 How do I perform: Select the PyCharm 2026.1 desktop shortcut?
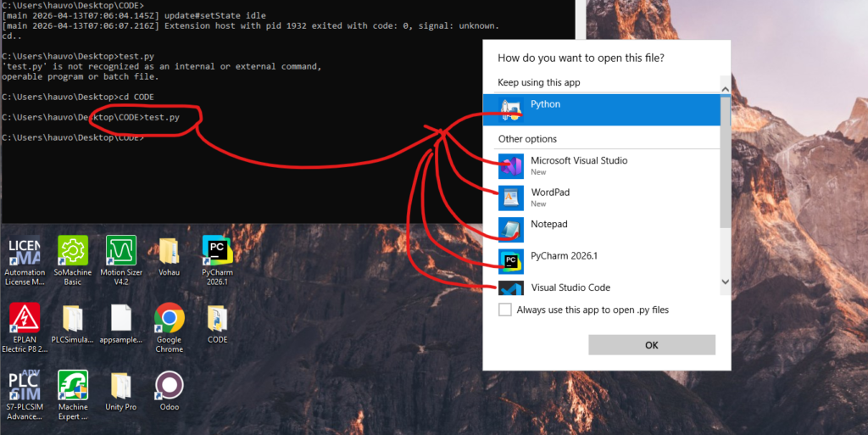[x=217, y=252]
